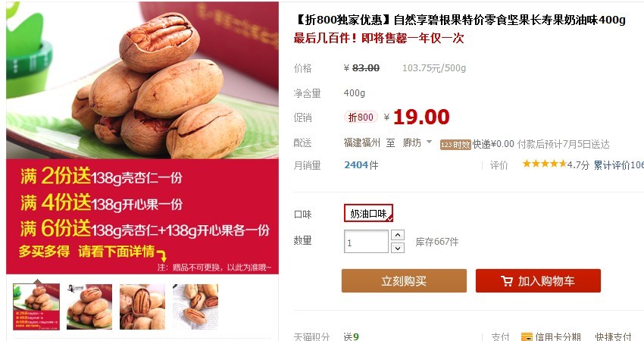Viewport: 644px width, 341px height.
Task: Click the 加入购物车 button
Action: (x=538, y=281)
